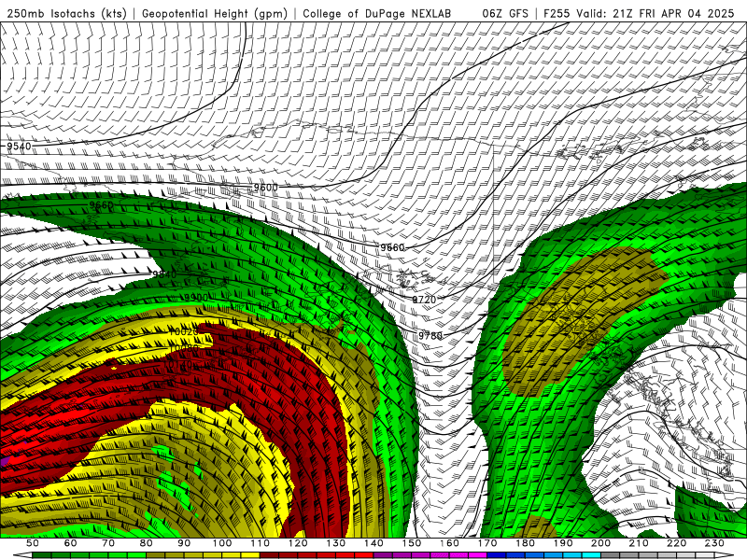Click the 180 kts colorbar tick label
This screenshot has height=560, width=747.
click(525, 543)
